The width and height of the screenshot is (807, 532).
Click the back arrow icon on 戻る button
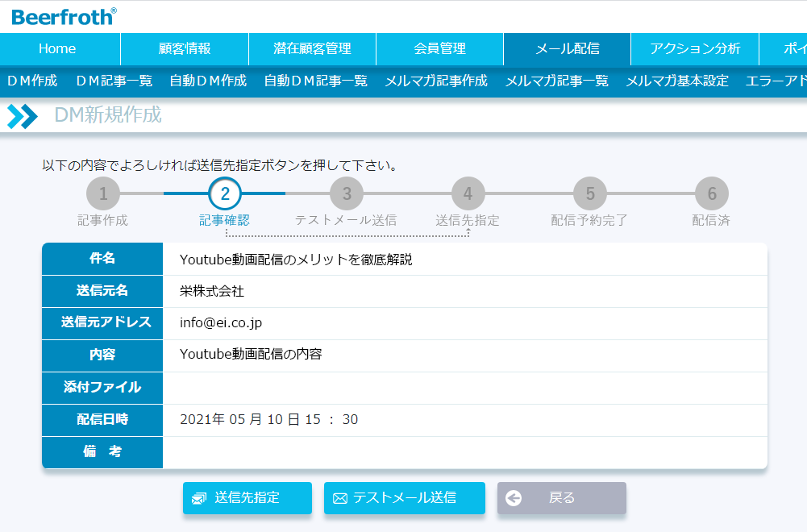coord(514,498)
